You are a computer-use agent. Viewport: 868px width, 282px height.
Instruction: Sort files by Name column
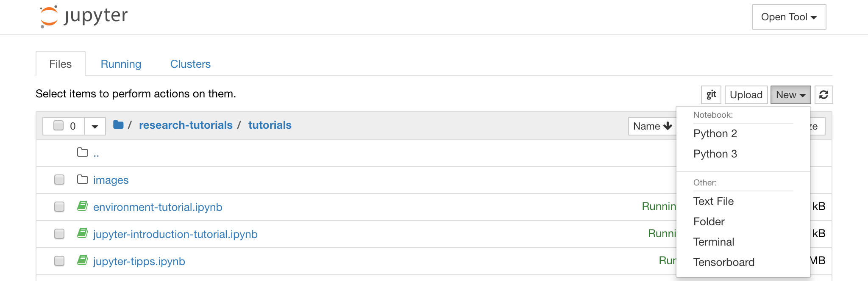[x=652, y=126]
